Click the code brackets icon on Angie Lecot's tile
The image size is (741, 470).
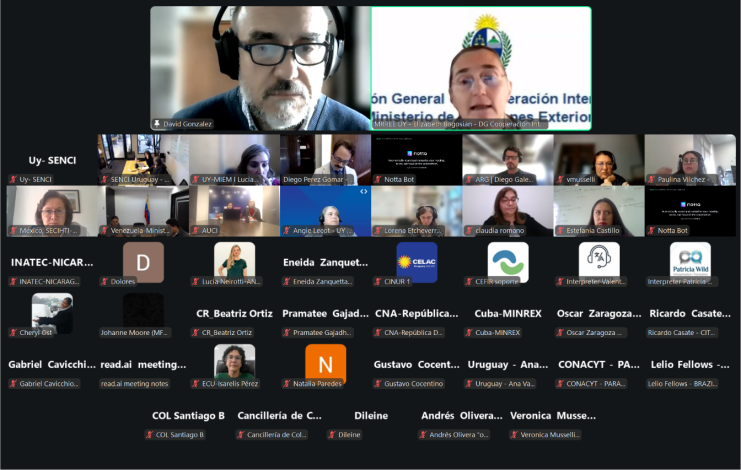click(363, 191)
